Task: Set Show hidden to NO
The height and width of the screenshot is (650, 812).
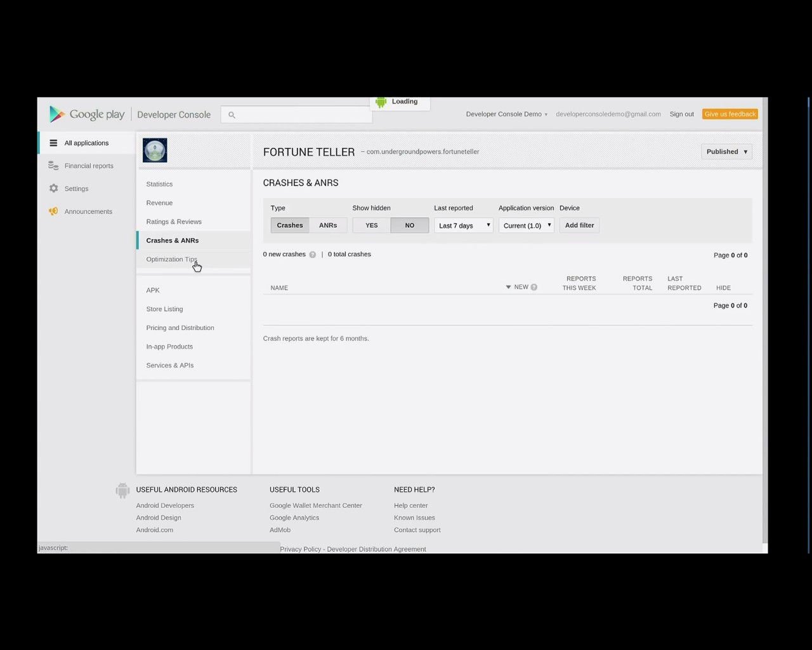Action: point(410,225)
